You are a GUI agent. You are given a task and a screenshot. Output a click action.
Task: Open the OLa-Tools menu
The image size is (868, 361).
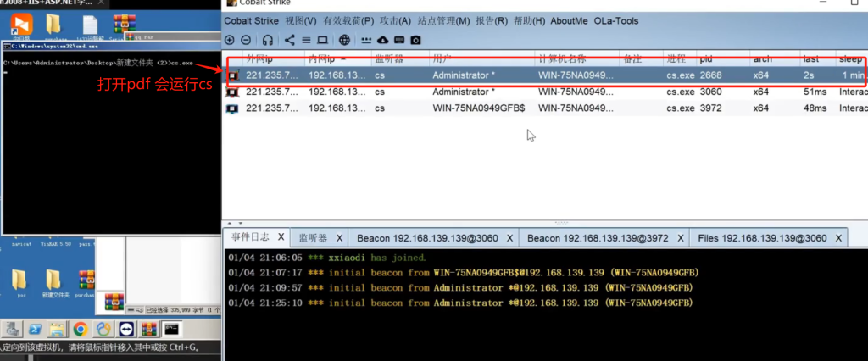(616, 21)
